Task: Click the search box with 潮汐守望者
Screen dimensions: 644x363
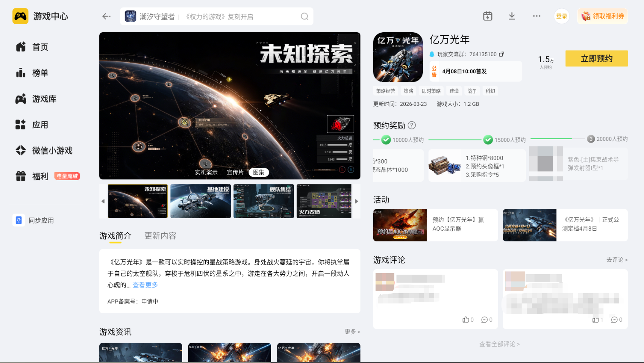Action: click(x=217, y=16)
